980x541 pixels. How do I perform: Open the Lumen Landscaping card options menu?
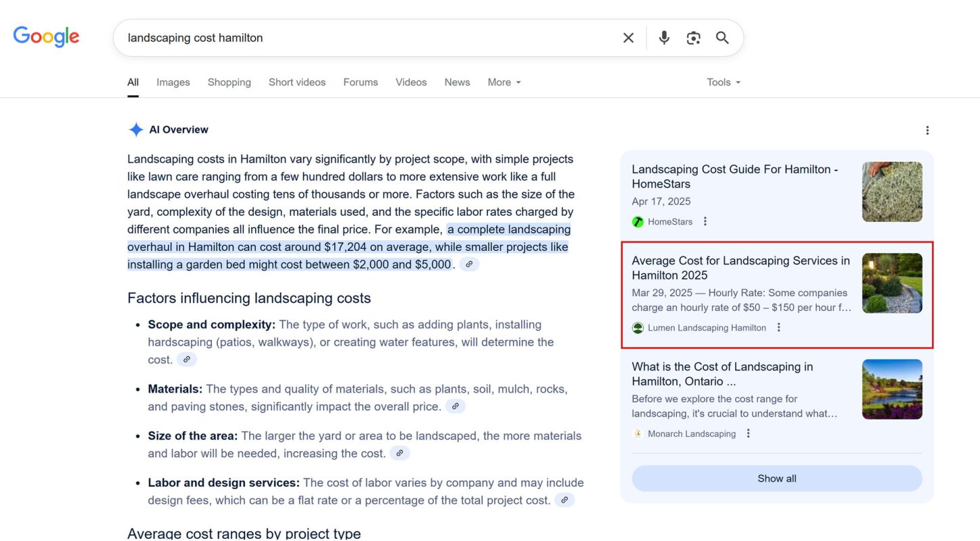tap(778, 327)
